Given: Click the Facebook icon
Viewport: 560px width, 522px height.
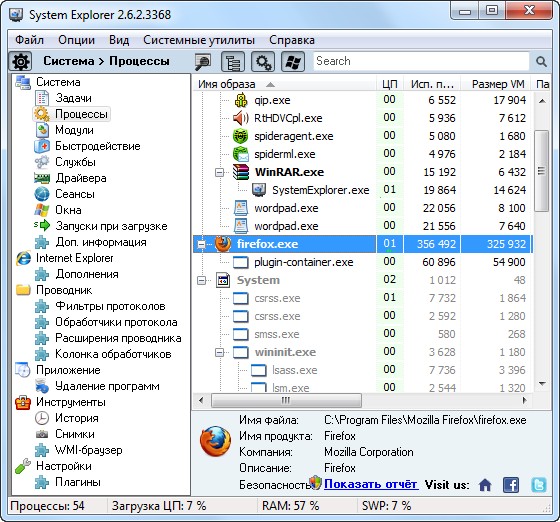Looking at the screenshot, I should click(511, 485).
